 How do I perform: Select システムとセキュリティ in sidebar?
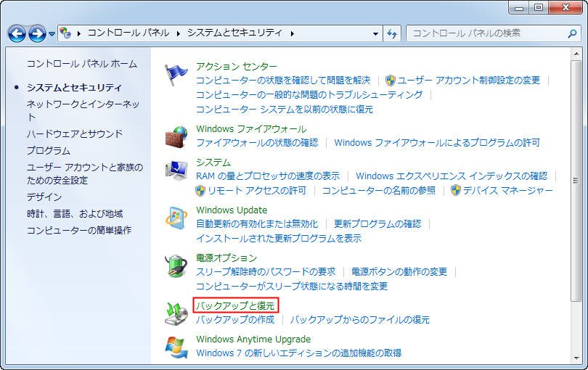coord(74,87)
